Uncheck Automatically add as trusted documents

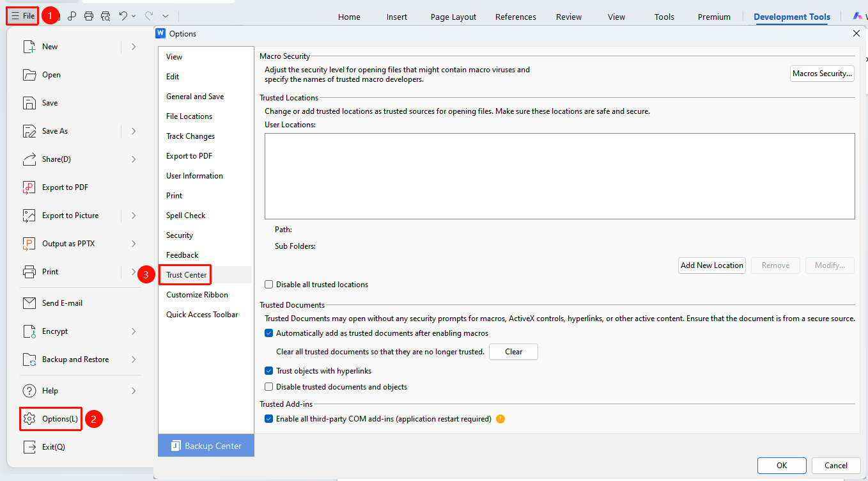click(x=269, y=333)
